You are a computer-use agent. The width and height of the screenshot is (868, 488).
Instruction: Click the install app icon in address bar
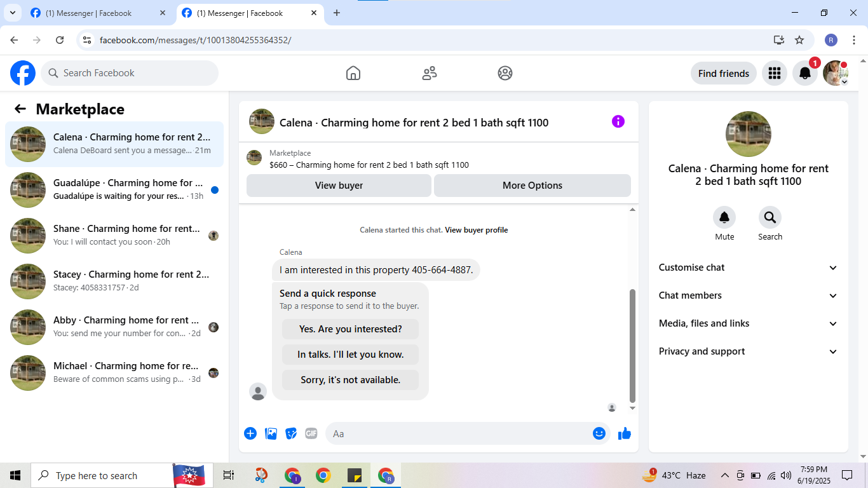[x=779, y=40]
